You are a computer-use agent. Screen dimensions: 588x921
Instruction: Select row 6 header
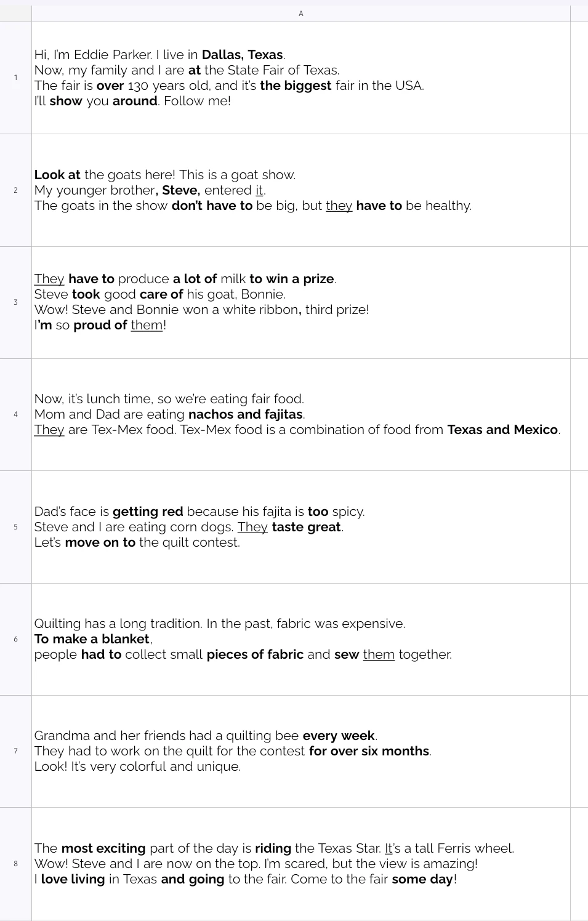tap(15, 639)
